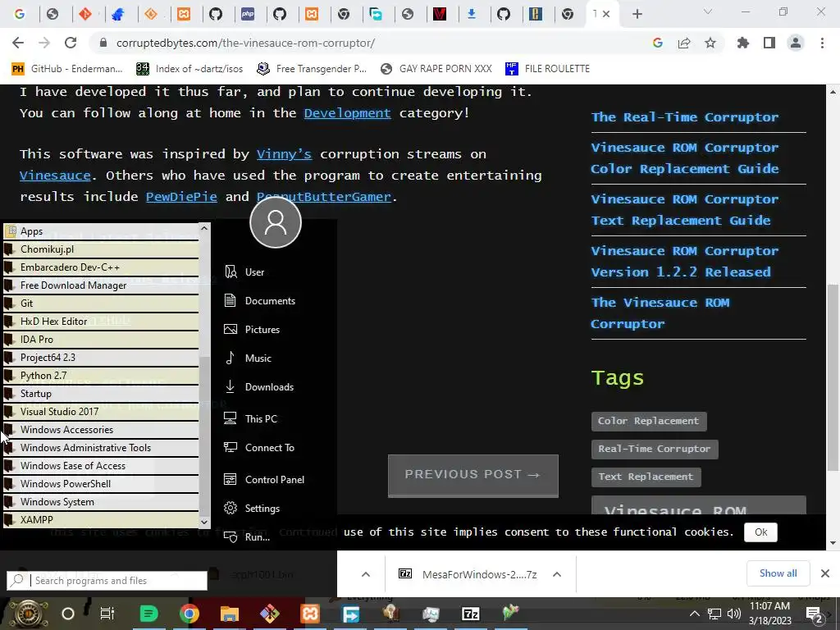Expand the Chomikuj.pl program folder
Image resolution: width=840 pixels, height=630 pixels.
(x=101, y=249)
